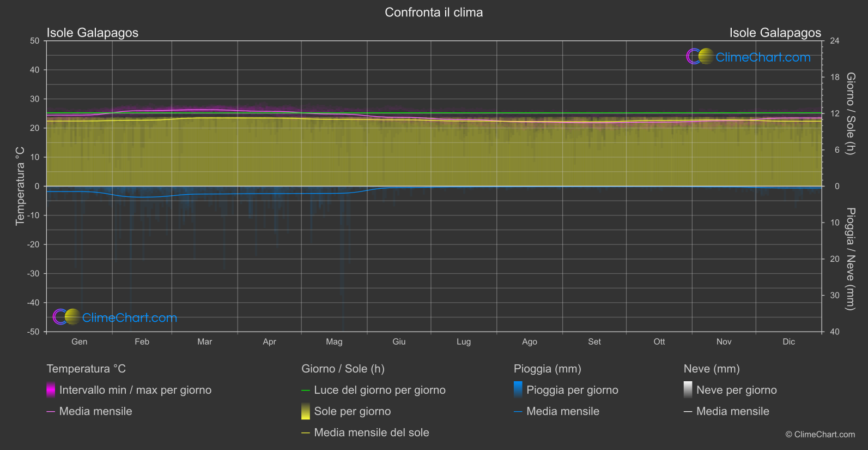Hide the 'Media mensile del sole' series
The height and width of the screenshot is (450, 868).
click(371, 433)
